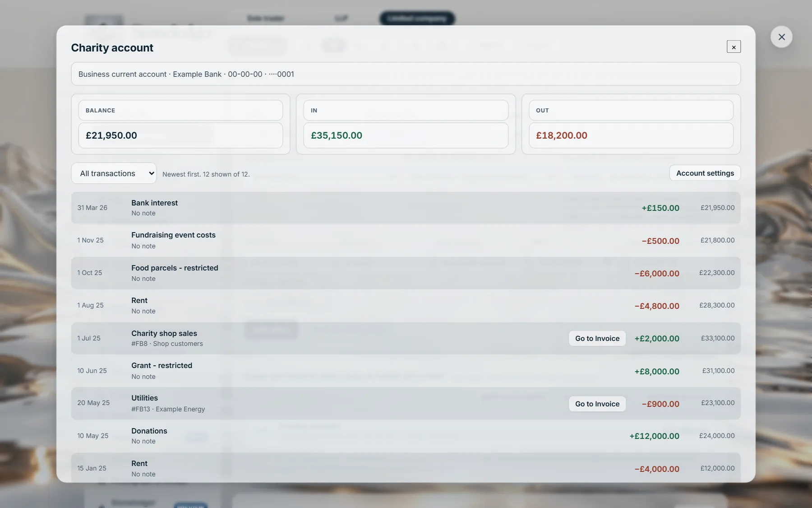
Task: Click the −£6,000.00 Food parcels amount
Action: point(657,273)
